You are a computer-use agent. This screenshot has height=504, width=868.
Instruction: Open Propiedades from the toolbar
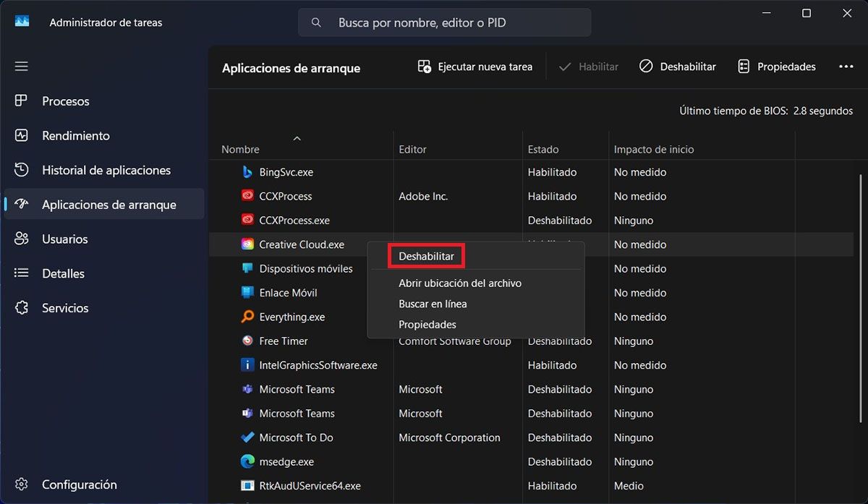point(776,67)
